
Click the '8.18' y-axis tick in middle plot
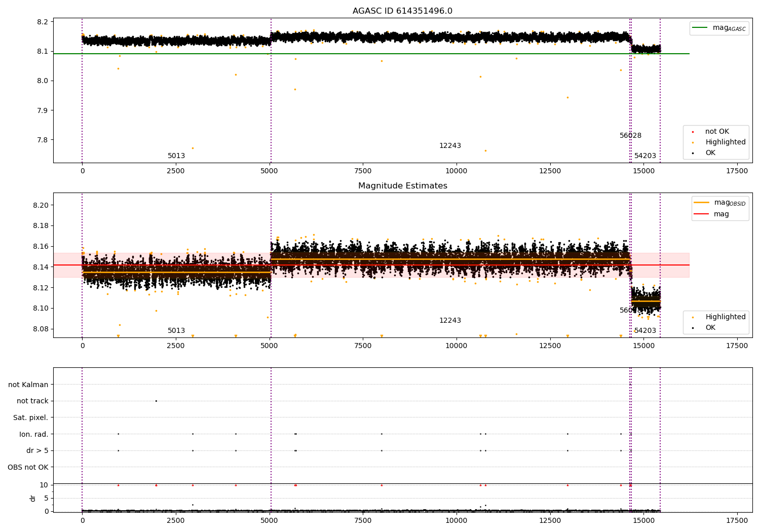(41, 226)
